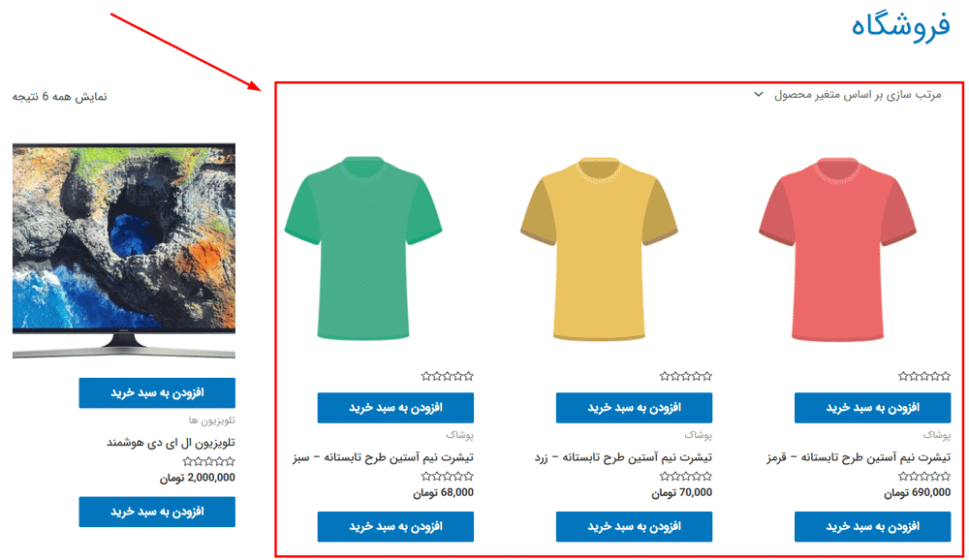Screen dimensions: 969x560
Task: Click the LED television product image
Action: click(124, 251)
